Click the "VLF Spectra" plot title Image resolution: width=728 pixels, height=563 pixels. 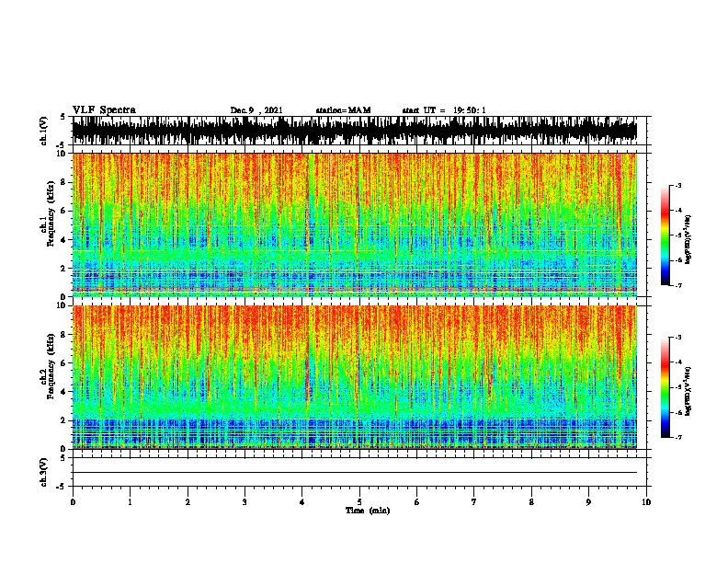pyautogui.click(x=104, y=110)
